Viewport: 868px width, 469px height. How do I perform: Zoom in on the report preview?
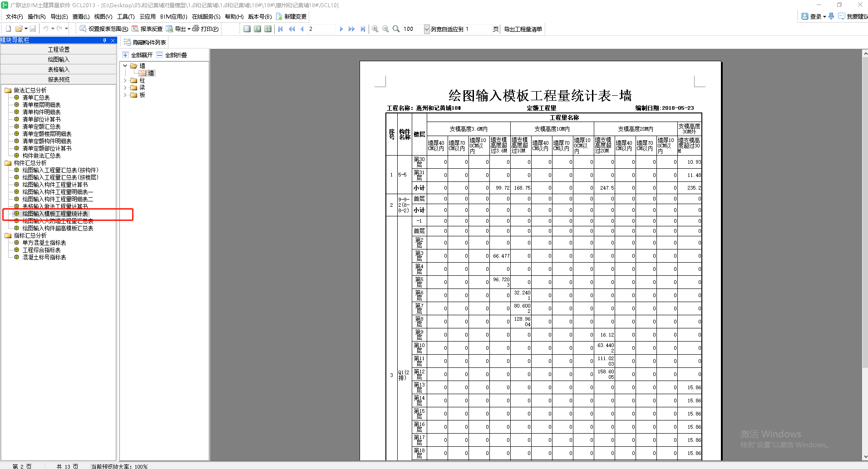(375, 29)
